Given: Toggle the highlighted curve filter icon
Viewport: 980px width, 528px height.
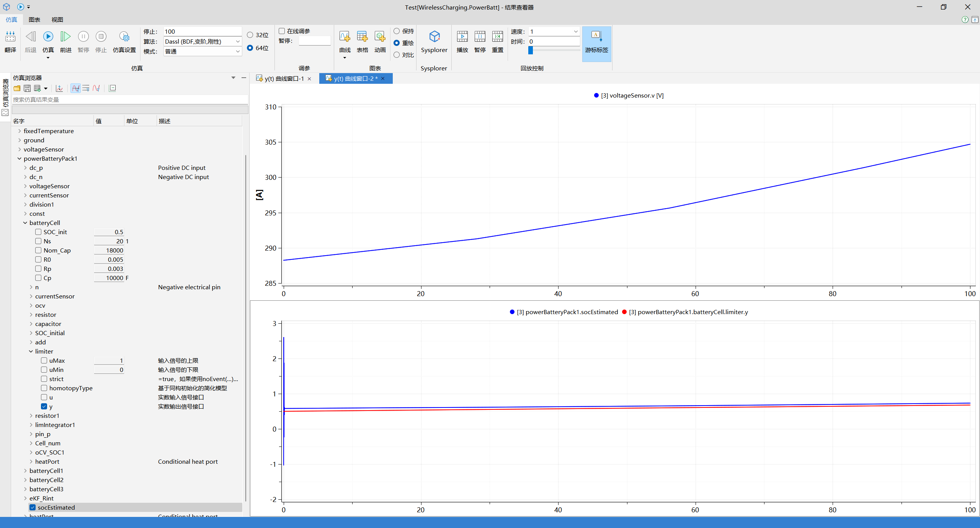Looking at the screenshot, I should pyautogui.click(x=76, y=88).
